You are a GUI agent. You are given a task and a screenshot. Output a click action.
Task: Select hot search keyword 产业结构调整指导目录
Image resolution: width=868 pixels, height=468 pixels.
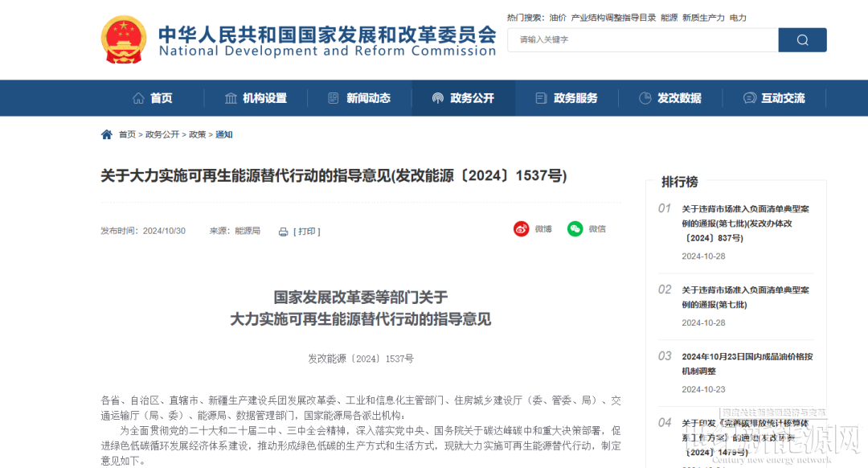point(613,18)
